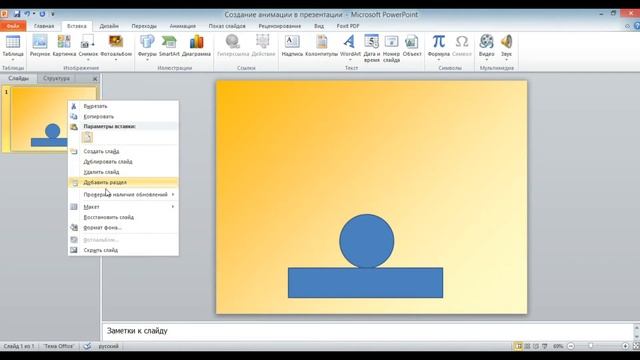Screen dimensions: 640x360
Task: Open the PowerPoint Help question mark
Action: (x=636, y=26)
